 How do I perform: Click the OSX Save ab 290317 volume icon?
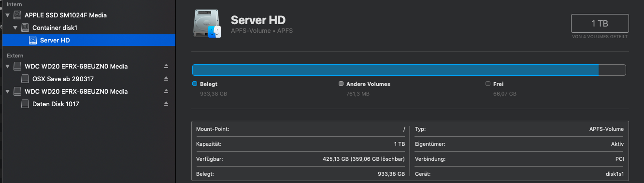tap(25, 79)
